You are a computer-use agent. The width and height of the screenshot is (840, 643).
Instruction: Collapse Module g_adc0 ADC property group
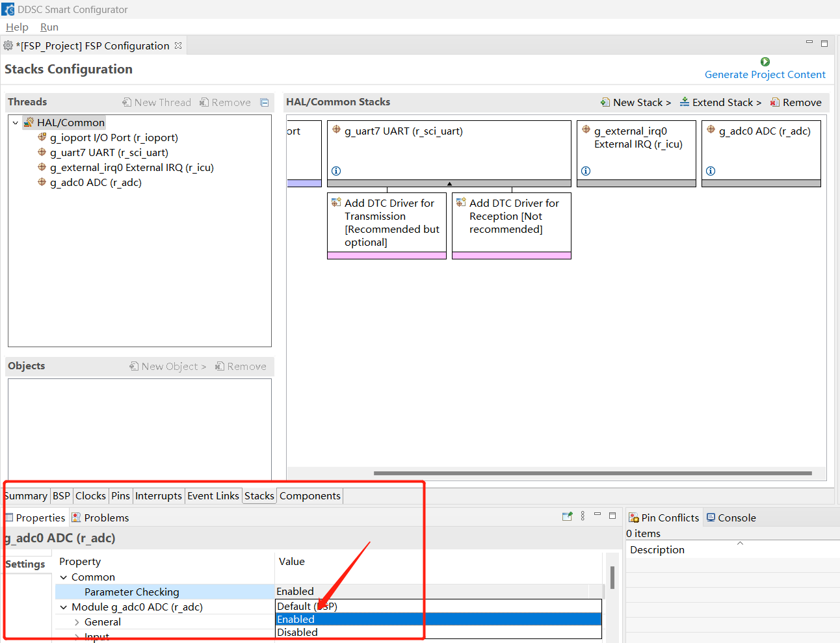coord(64,607)
